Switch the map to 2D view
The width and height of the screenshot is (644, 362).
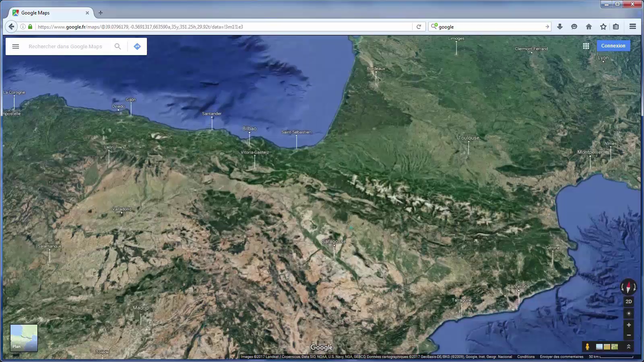[x=629, y=301]
